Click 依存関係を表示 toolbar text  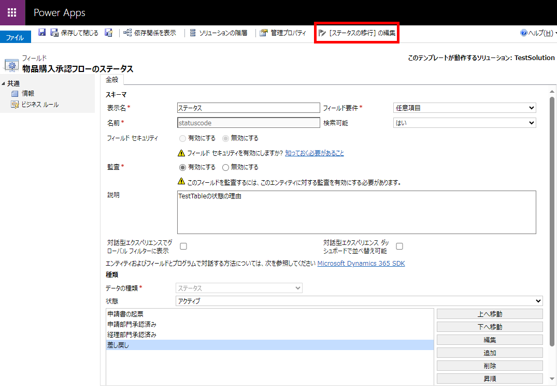pos(155,33)
